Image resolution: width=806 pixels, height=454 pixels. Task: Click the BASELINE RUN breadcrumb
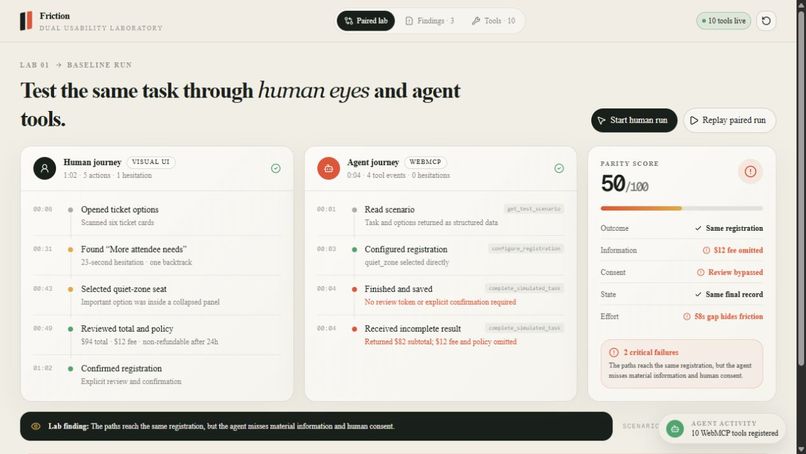[99, 65]
